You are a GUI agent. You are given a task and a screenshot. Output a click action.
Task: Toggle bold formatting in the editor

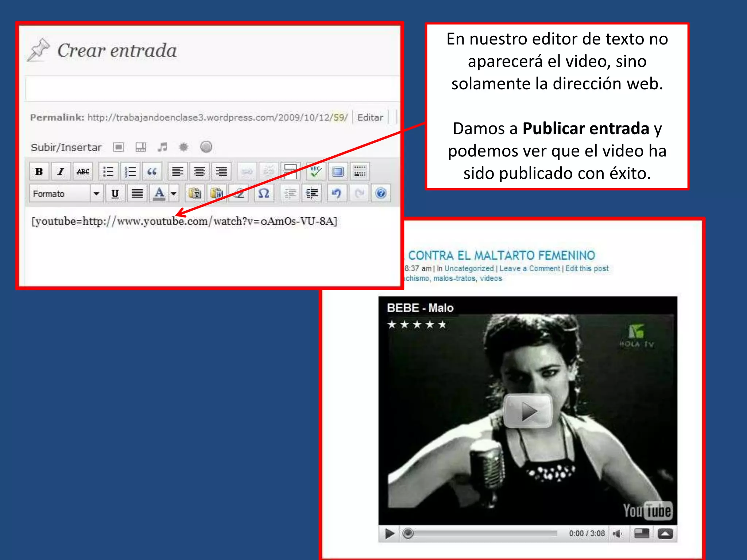pos(39,171)
